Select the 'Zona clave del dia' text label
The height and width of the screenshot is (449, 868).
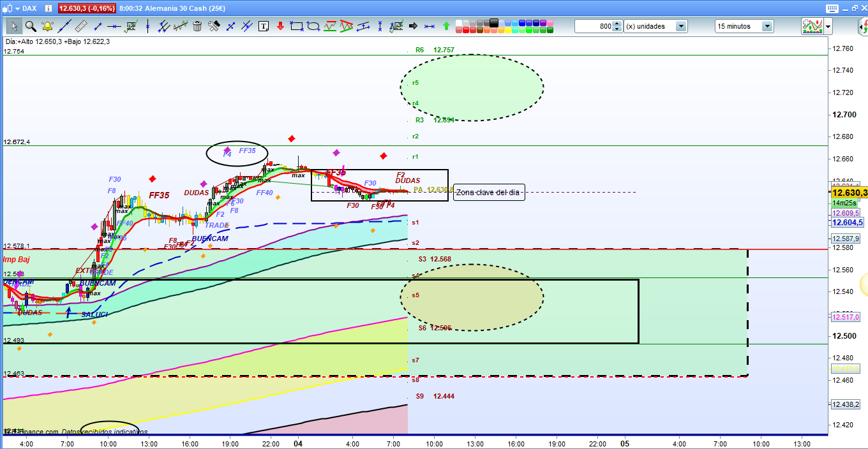pyautogui.click(x=489, y=193)
